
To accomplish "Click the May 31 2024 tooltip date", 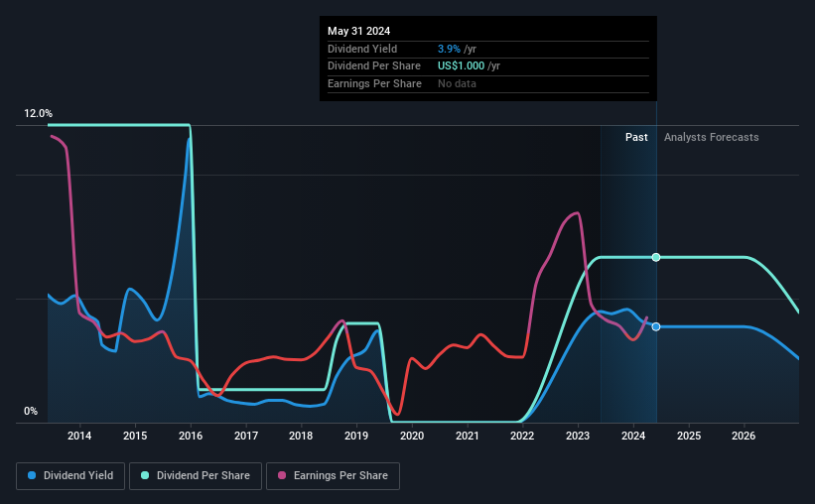I will tap(358, 31).
